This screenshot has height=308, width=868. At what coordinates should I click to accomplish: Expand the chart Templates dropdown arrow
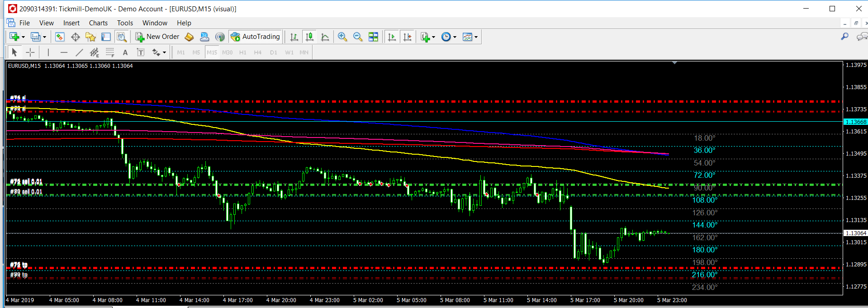tap(476, 37)
